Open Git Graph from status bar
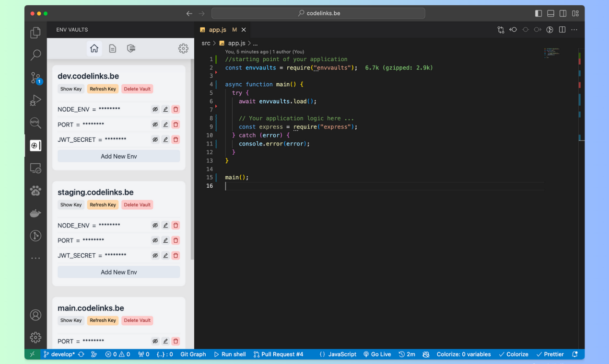This screenshot has height=364, width=609. coord(193,354)
